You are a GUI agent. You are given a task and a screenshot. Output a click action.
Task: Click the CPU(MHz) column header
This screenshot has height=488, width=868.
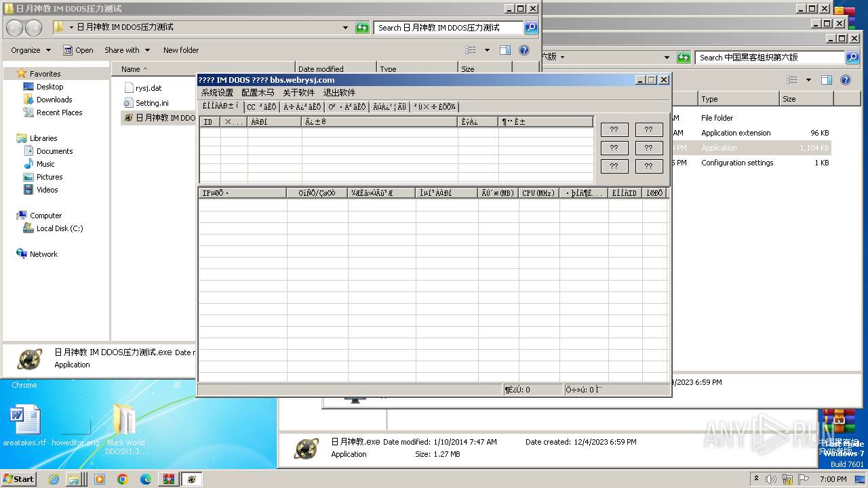point(539,193)
